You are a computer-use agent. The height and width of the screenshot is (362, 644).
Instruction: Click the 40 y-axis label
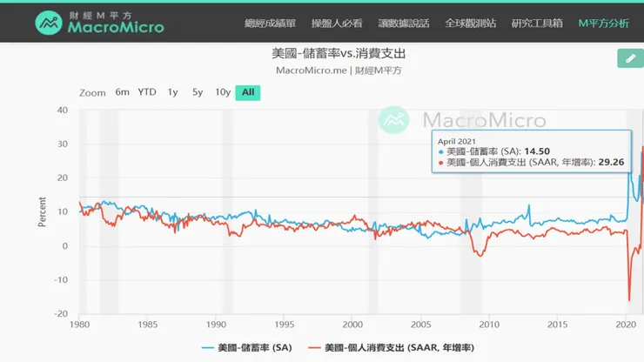tap(63, 110)
